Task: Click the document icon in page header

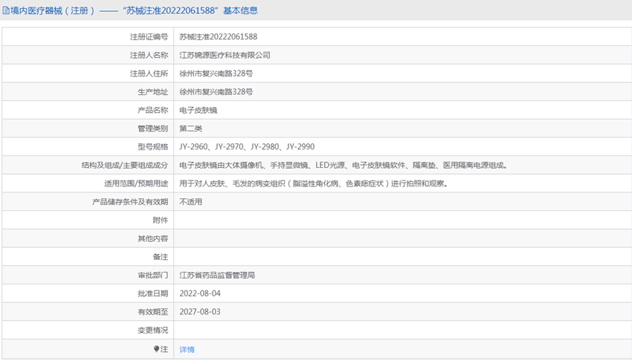Action: tap(6, 10)
